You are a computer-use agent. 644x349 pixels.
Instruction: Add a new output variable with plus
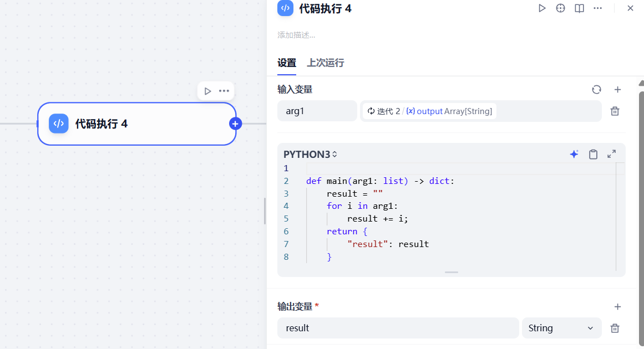(617, 306)
